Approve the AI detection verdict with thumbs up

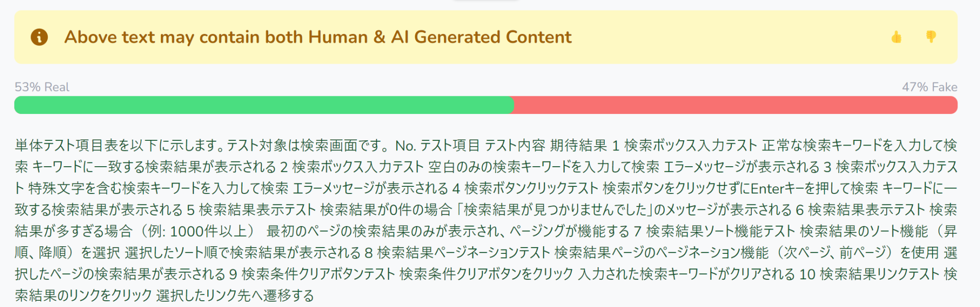[897, 37]
